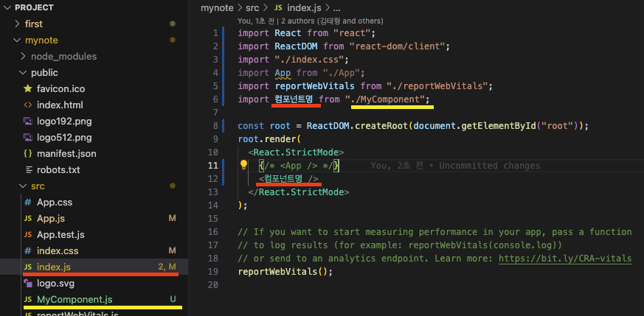Screen dimensions: 644x316
Task: Select the mynote folder
Action: pyautogui.click(x=41, y=41)
